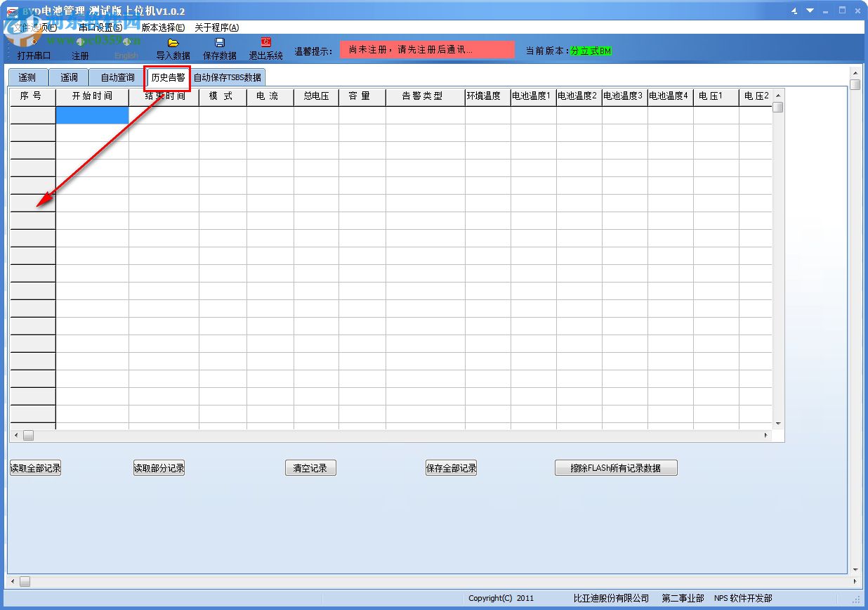Select the highlighted blue cell under 开始时间

92,115
